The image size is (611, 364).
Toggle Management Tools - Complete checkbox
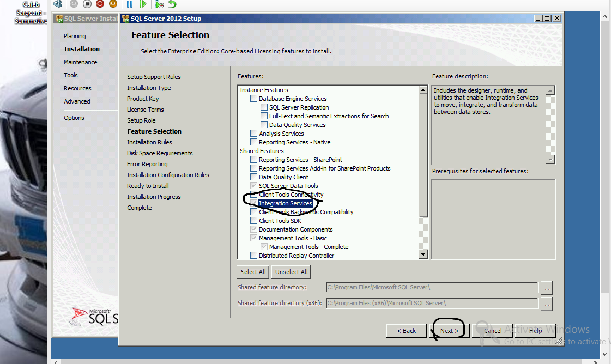(264, 247)
